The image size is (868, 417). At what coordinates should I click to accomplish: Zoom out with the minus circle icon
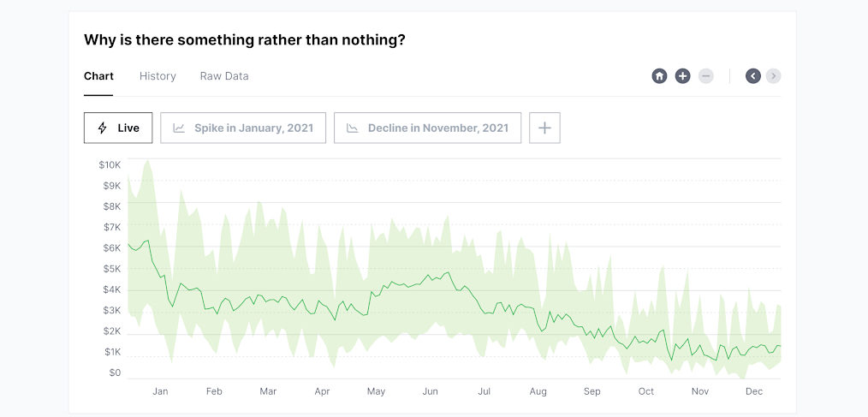[706, 76]
